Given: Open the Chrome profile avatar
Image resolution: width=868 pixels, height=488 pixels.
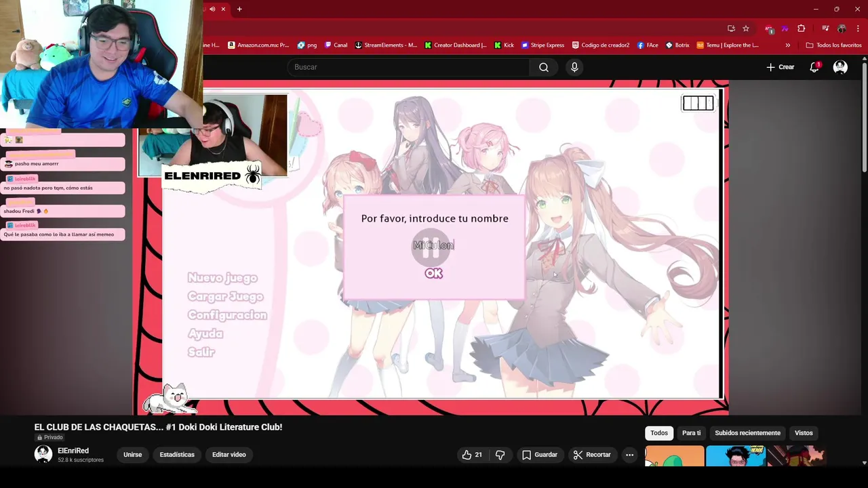Looking at the screenshot, I should click(842, 28).
